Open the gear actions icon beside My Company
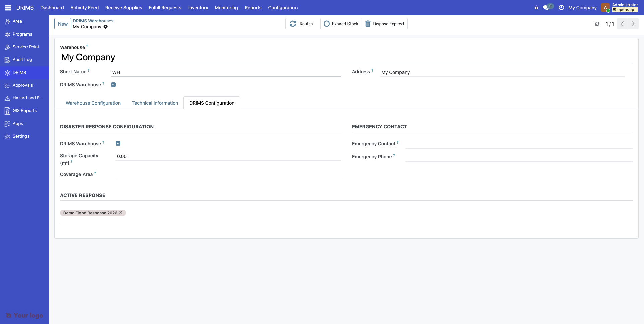The width and height of the screenshot is (644, 324). [106, 27]
